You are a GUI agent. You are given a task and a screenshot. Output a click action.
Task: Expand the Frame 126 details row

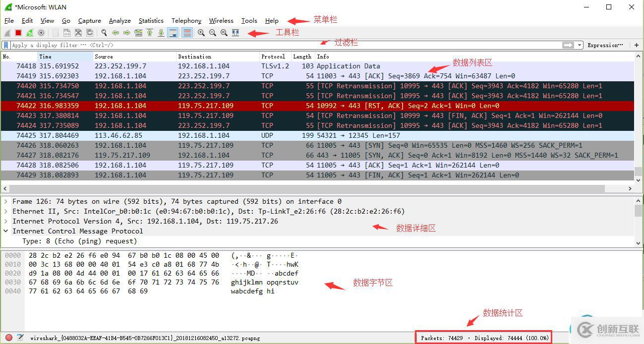6,201
